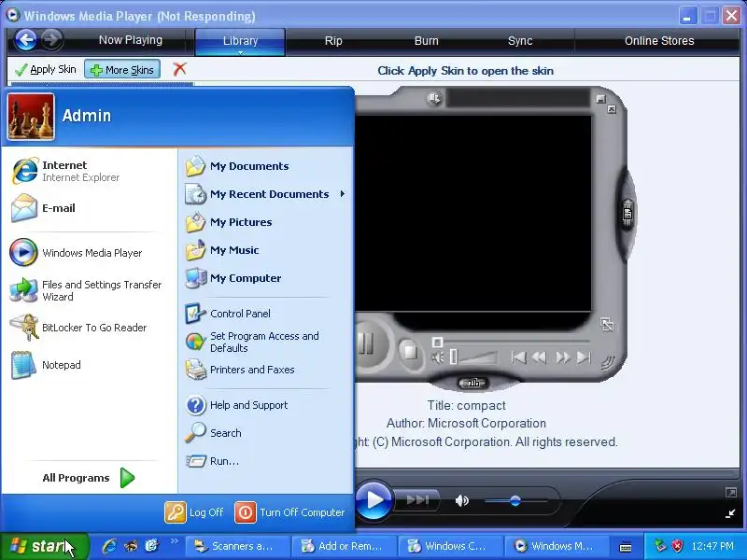This screenshot has width=747, height=560.
Task: Open My Pictures folder
Action: coord(229,222)
